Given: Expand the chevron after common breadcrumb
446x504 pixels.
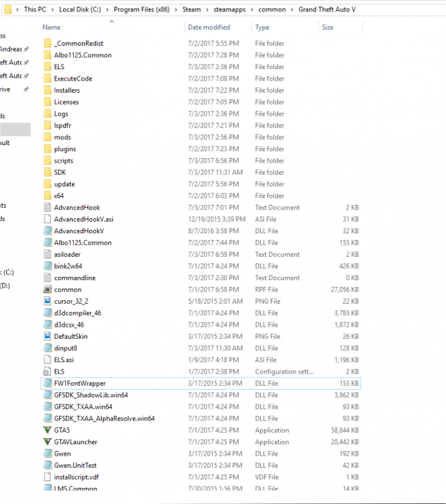Looking at the screenshot, I should [x=292, y=9].
